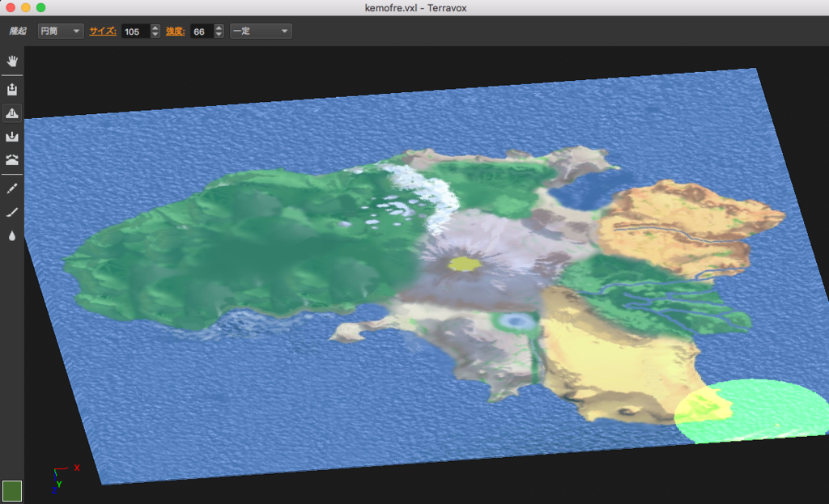
Task: Open the 円筒 brush shape dropdown
Action: [x=60, y=32]
